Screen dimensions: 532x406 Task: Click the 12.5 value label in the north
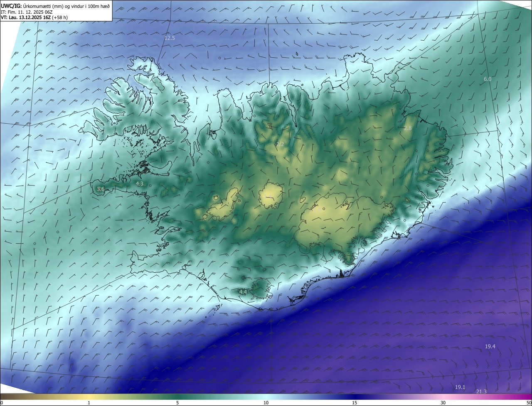(170, 38)
